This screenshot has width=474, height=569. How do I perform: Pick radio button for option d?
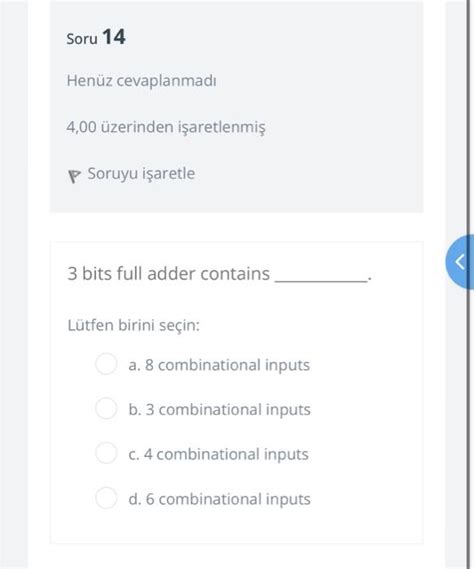tap(106, 498)
